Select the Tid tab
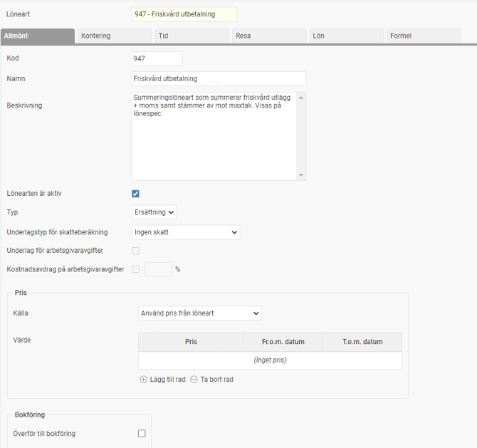The height and width of the screenshot is (448, 477). click(x=192, y=36)
